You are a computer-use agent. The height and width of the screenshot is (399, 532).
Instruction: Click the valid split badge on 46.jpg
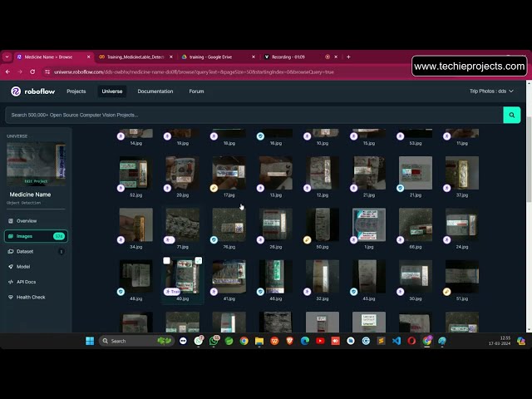coord(260,292)
